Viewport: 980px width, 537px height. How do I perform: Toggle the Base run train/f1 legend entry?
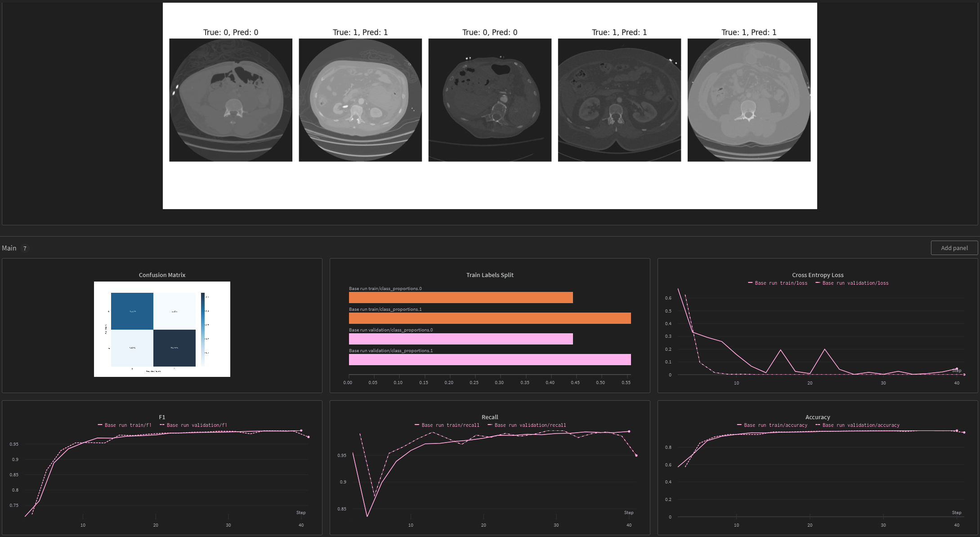(x=125, y=425)
